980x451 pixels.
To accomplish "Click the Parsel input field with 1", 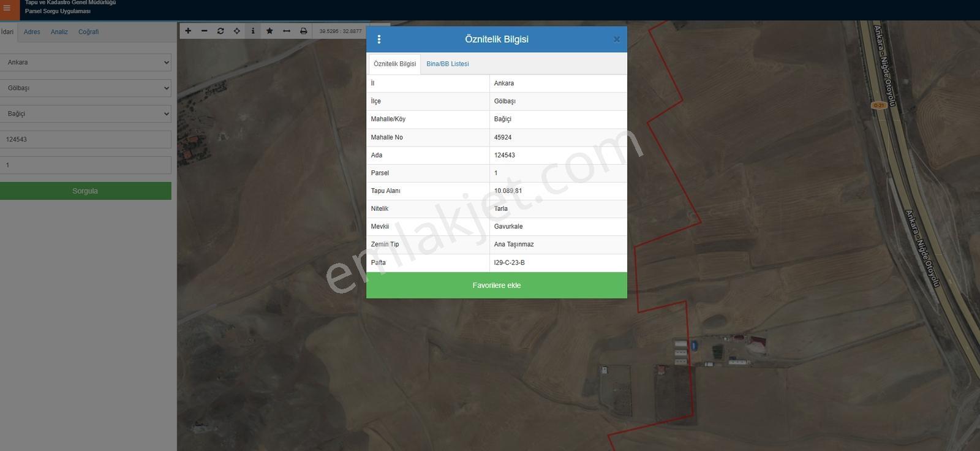I will click(x=85, y=165).
